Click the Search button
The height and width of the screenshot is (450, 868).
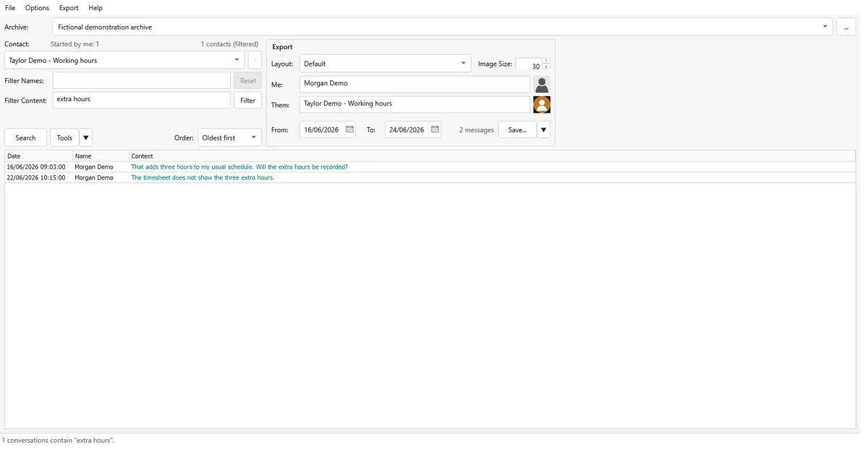(25, 137)
